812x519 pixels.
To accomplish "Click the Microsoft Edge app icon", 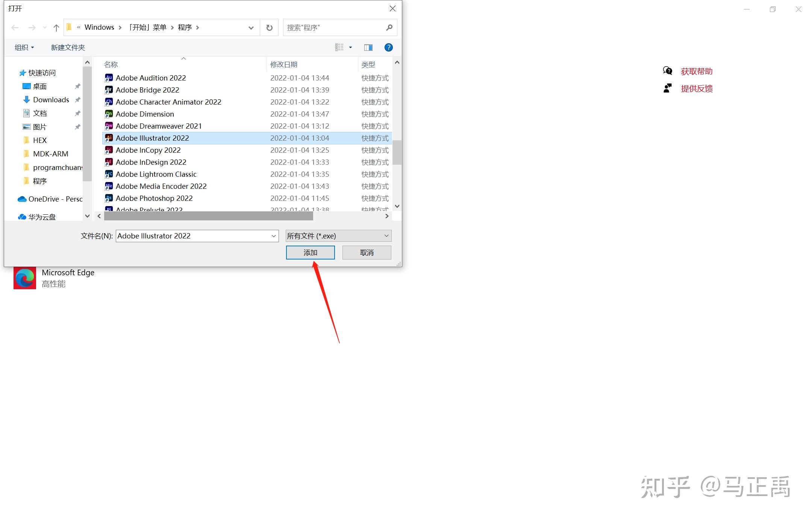I will (x=25, y=278).
